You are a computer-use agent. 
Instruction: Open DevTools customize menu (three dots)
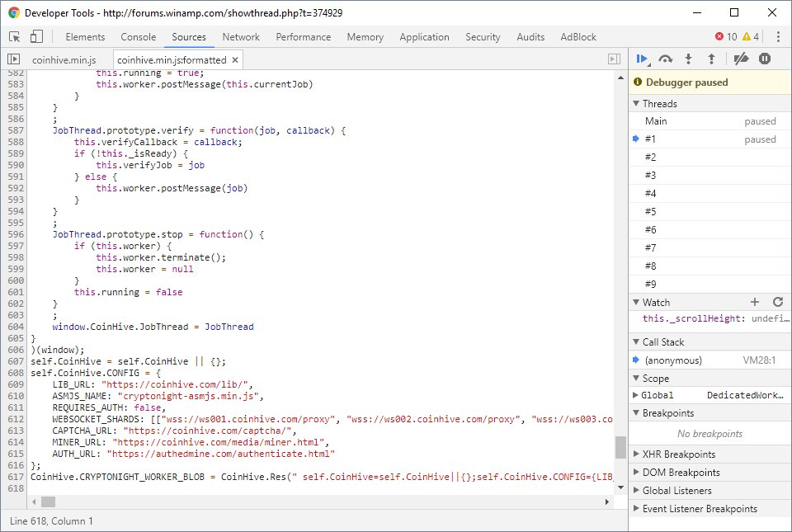pos(778,36)
